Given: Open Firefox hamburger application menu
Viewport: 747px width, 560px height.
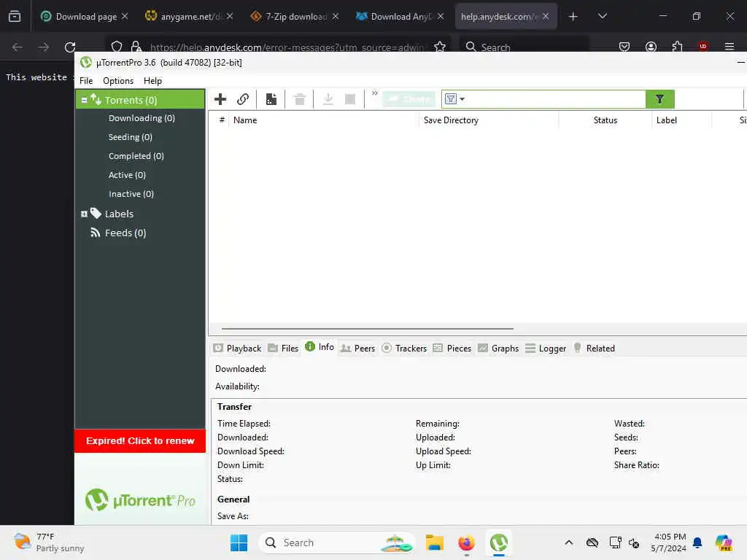Looking at the screenshot, I should coord(729,47).
